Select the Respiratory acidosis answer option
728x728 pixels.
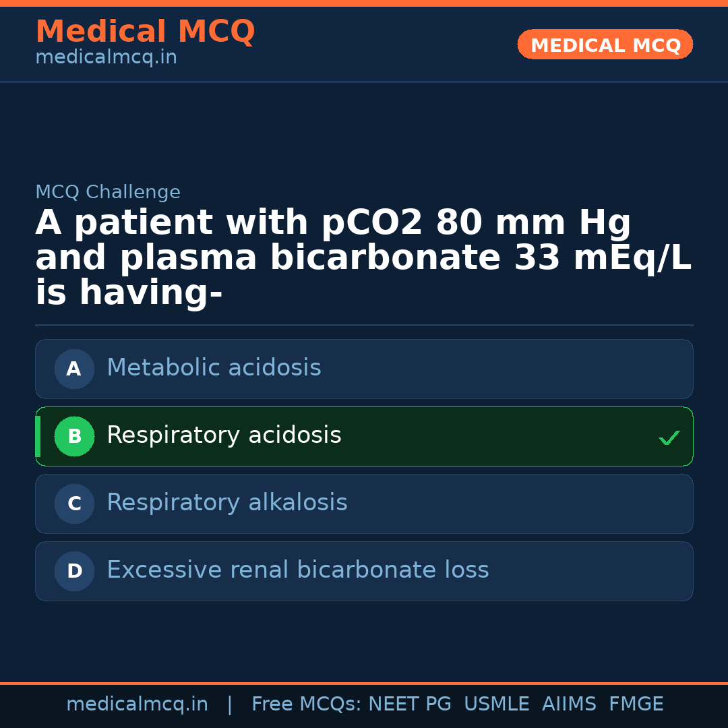pyautogui.click(x=364, y=436)
